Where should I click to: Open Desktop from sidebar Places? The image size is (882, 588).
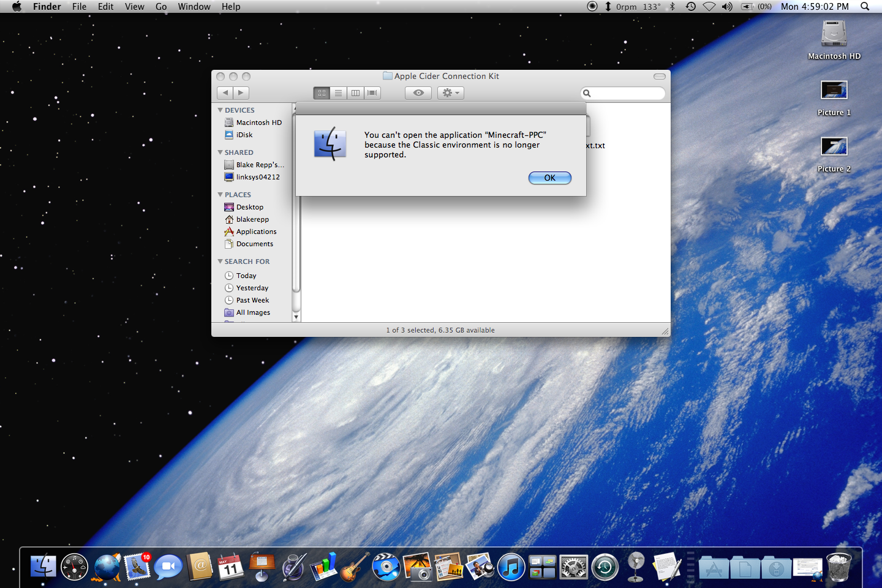244,207
